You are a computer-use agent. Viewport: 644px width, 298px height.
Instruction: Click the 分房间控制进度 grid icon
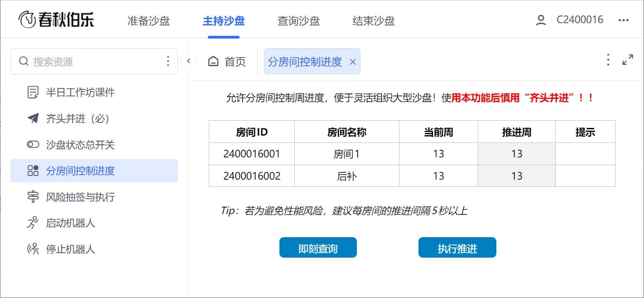(x=33, y=171)
